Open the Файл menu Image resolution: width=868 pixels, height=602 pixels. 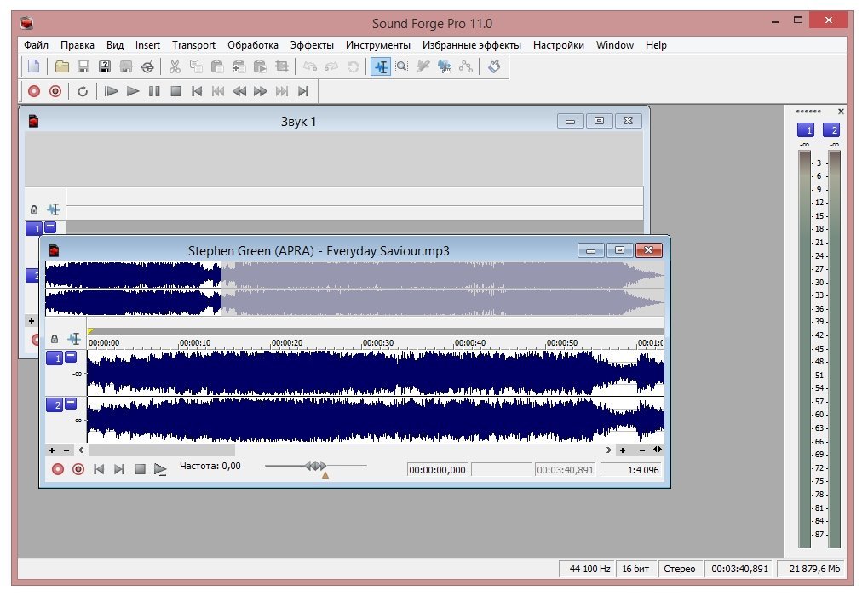(36, 45)
